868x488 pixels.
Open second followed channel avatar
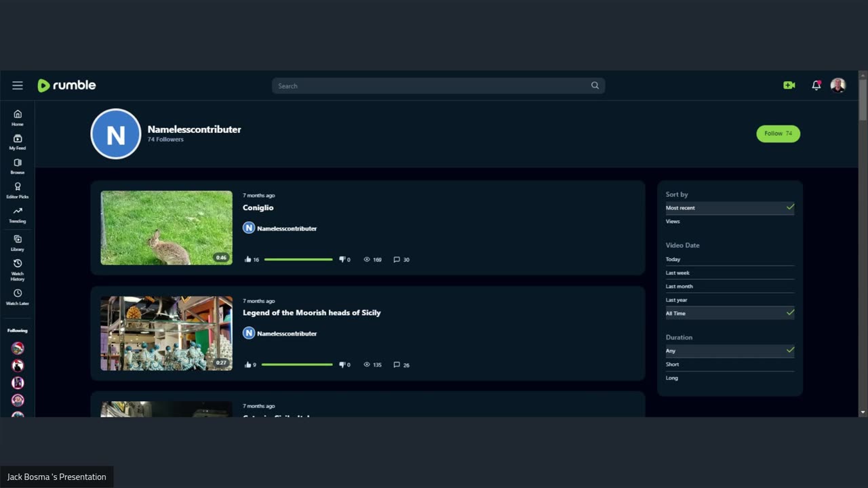[x=18, y=365]
